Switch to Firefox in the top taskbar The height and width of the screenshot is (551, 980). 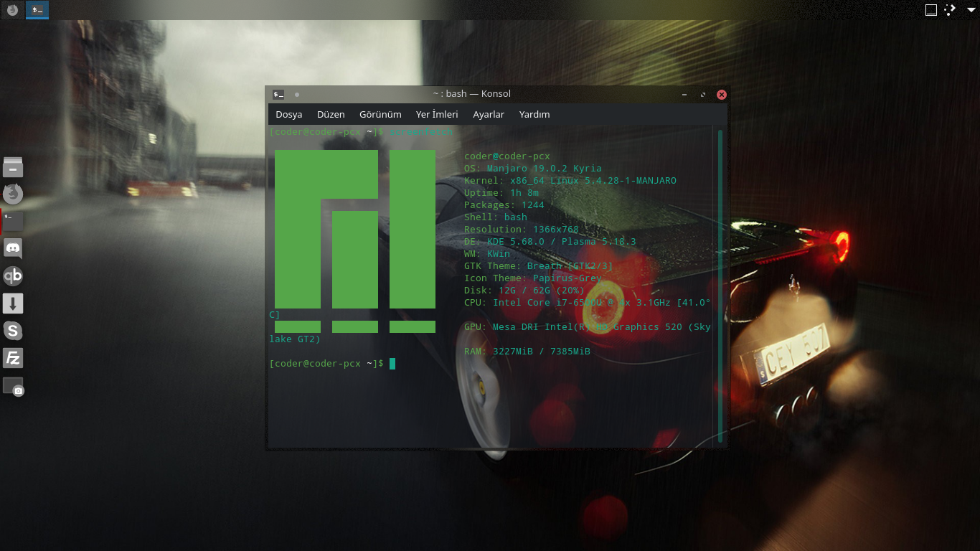pyautogui.click(x=12, y=10)
